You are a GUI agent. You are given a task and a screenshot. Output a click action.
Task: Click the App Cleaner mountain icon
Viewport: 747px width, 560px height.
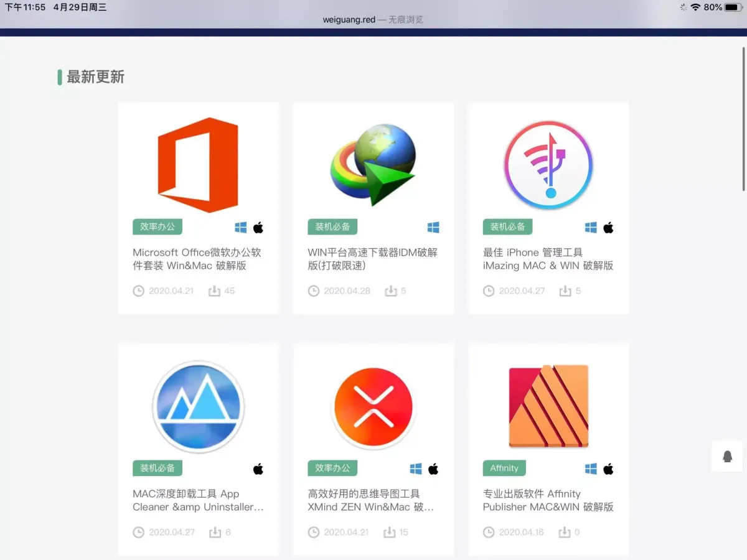coord(198,406)
